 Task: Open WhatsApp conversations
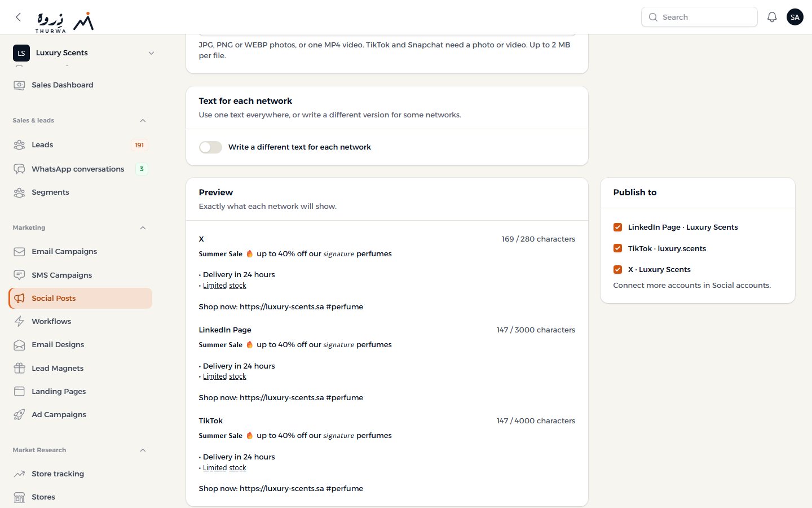[81, 169]
